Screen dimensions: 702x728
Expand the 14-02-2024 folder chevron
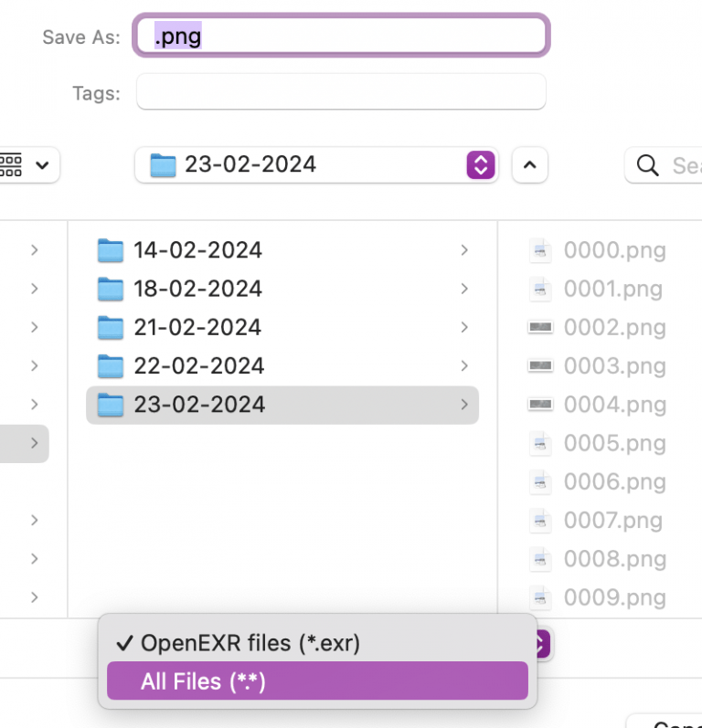click(x=464, y=250)
